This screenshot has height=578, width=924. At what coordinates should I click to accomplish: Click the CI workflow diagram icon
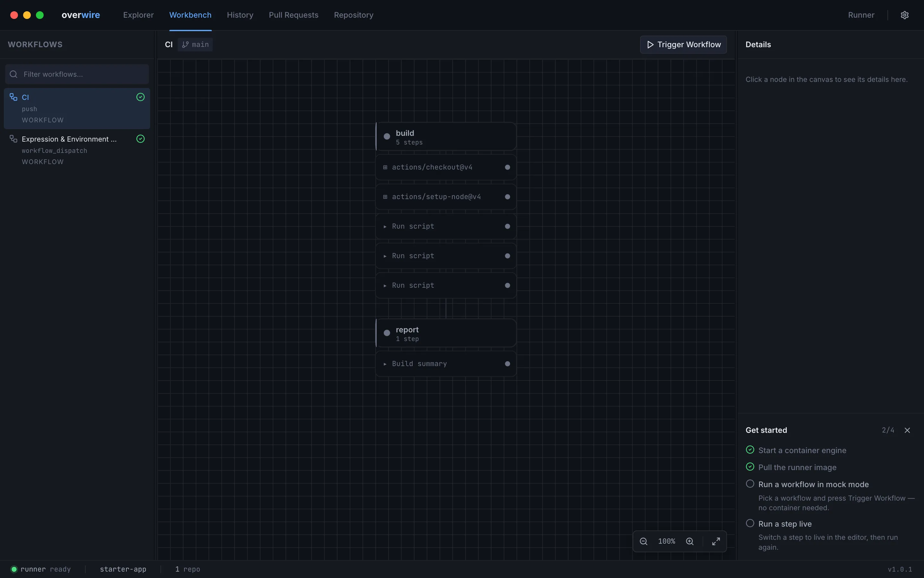pyautogui.click(x=13, y=97)
